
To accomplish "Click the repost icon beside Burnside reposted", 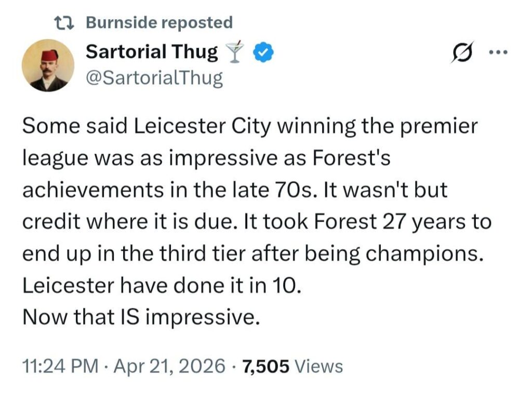I will [63, 22].
